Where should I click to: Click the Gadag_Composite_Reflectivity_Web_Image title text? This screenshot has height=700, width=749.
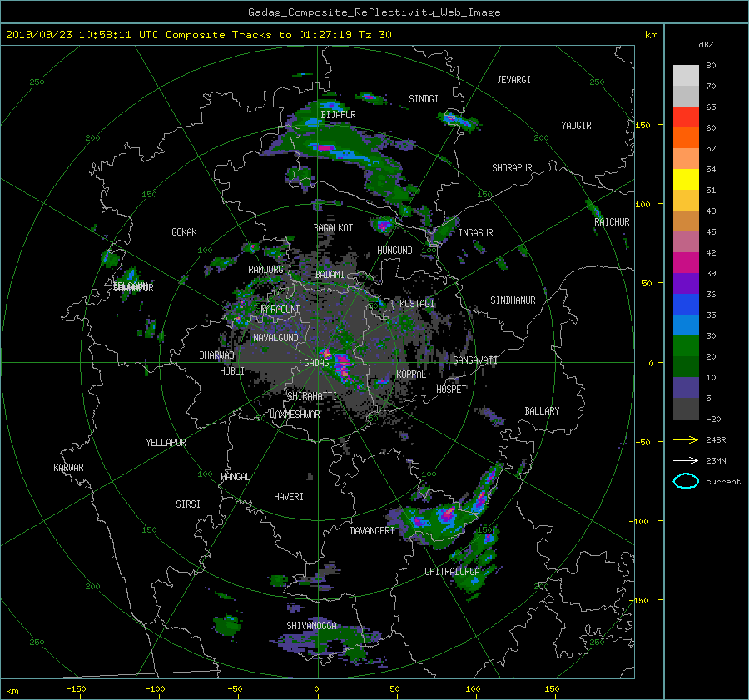(x=374, y=12)
